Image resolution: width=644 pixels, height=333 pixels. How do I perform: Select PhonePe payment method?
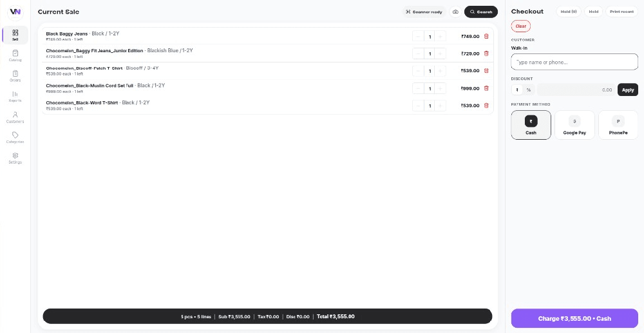coord(618,125)
